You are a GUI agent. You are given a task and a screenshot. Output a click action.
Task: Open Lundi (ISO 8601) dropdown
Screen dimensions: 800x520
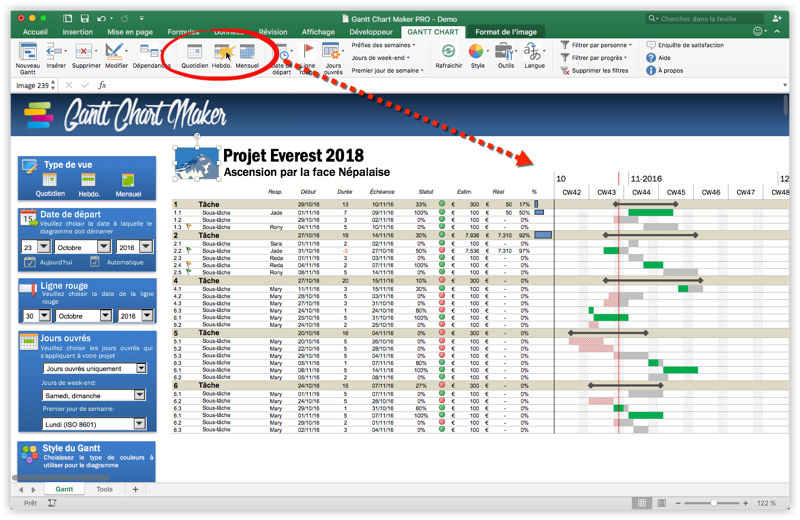(x=139, y=424)
